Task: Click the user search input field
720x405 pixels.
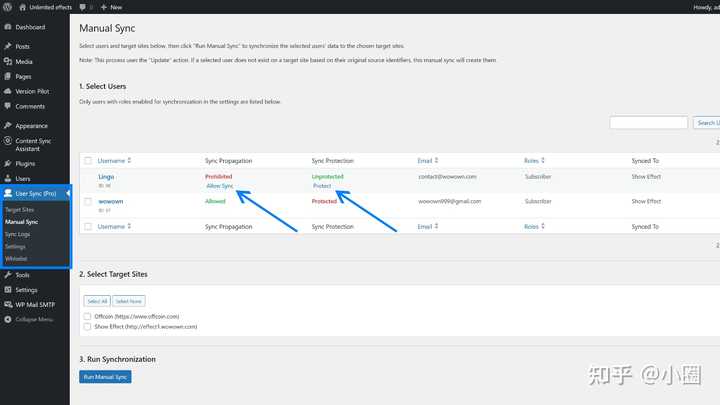Action: [x=647, y=122]
